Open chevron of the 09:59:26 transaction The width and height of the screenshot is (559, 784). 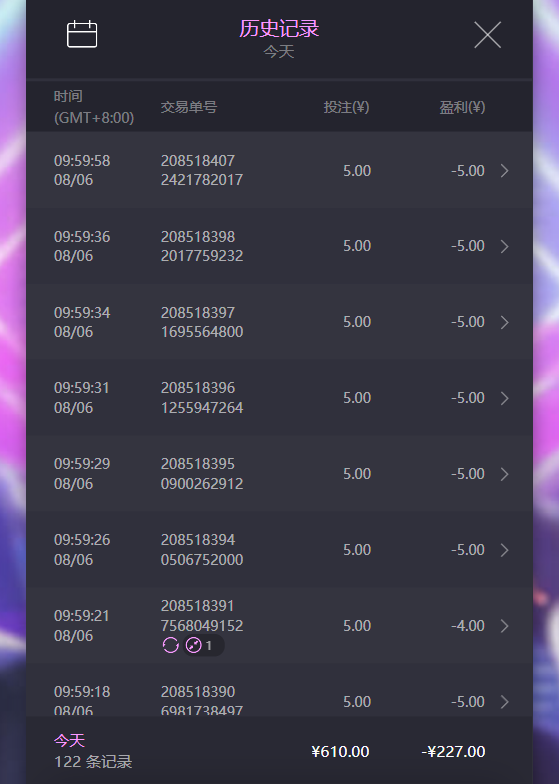pos(504,550)
